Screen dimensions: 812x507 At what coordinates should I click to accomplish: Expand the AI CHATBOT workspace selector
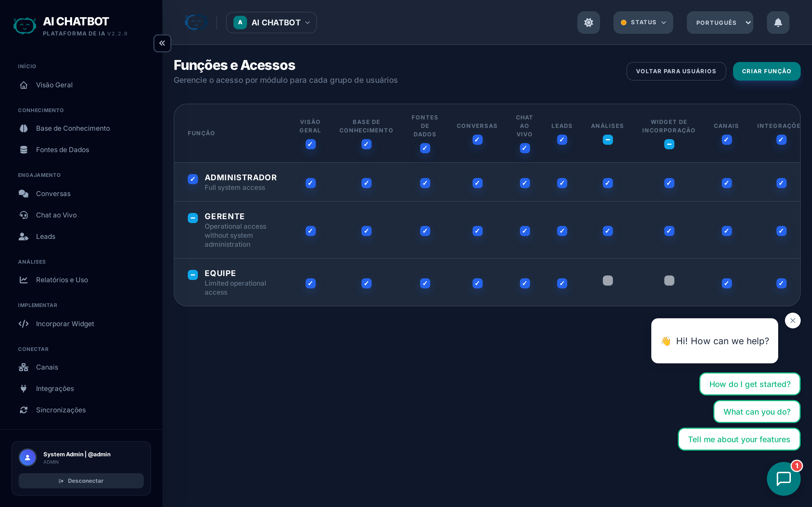tap(271, 23)
